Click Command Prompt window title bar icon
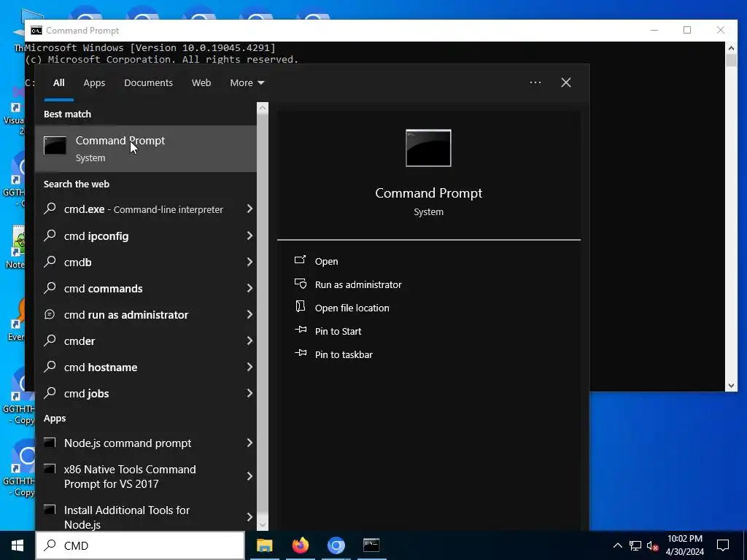747x560 pixels. coord(36,31)
